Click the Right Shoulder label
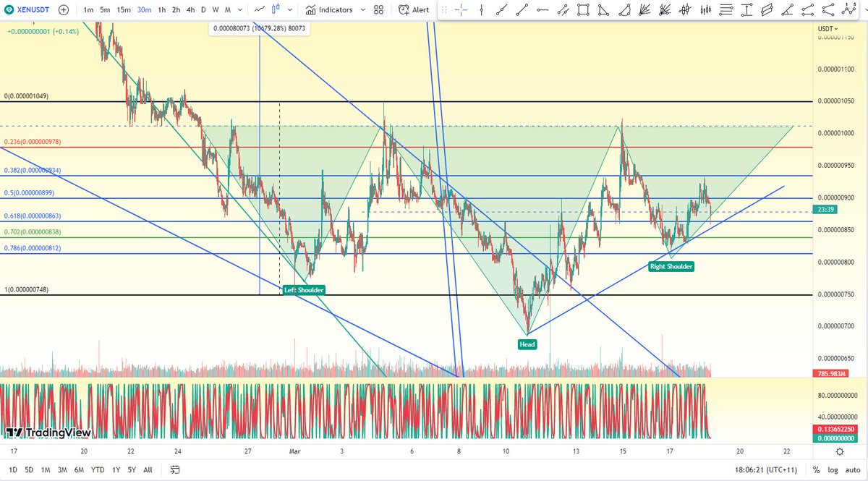The image size is (868, 481). 671,267
